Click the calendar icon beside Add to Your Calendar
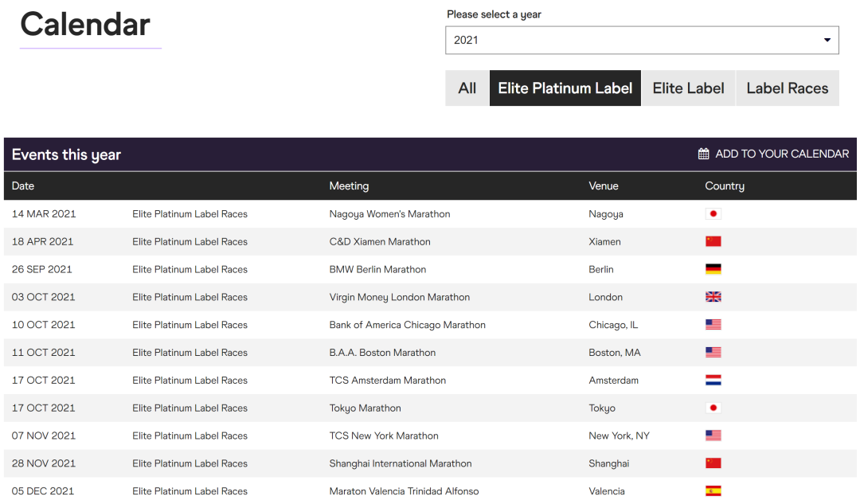The image size is (860, 504). [703, 154]
